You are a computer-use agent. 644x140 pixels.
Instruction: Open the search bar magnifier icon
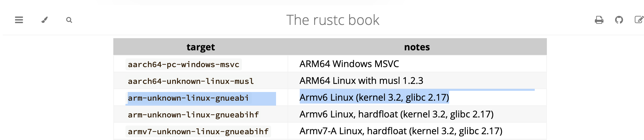coord(69,20)
